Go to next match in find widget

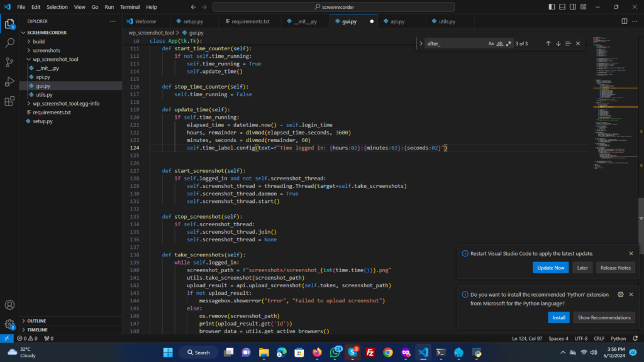558,43
